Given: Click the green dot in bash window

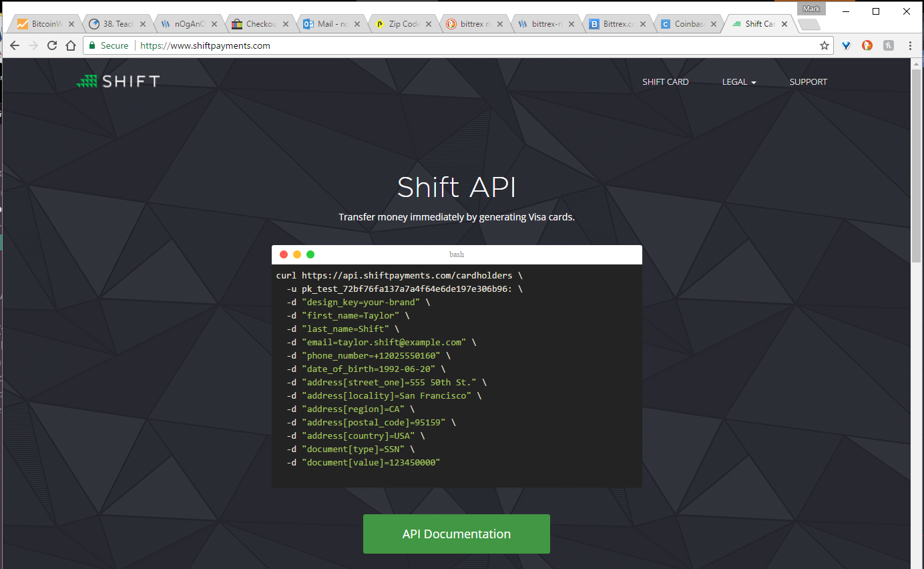Looking at the screenshot, I should (310, 254).
